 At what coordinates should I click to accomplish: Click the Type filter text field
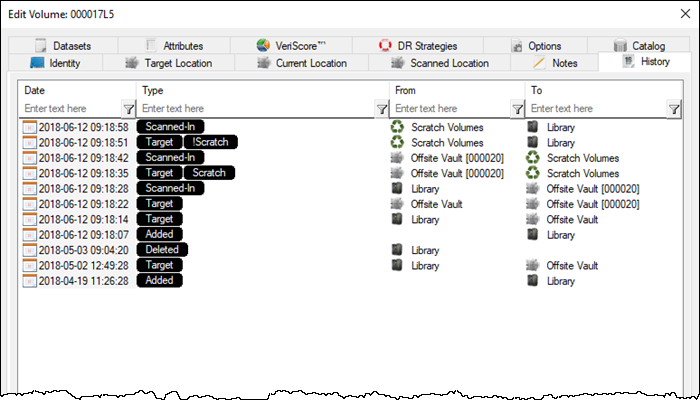(257, 108)
